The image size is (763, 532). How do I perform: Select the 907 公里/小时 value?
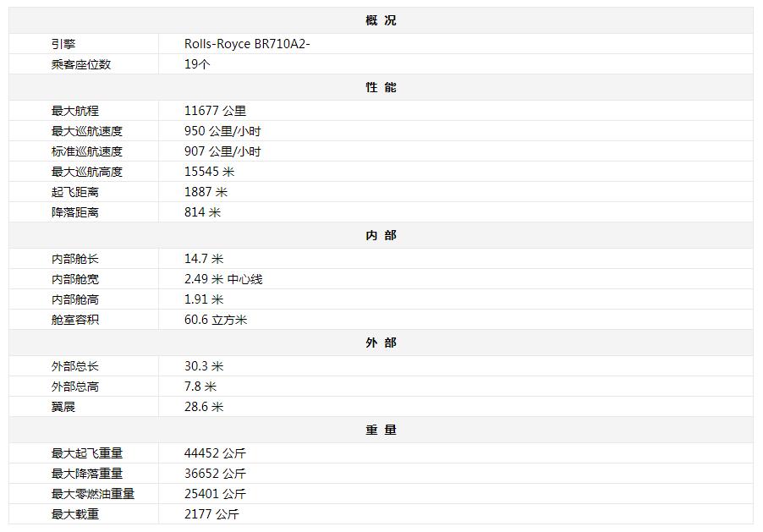(222, 151)
